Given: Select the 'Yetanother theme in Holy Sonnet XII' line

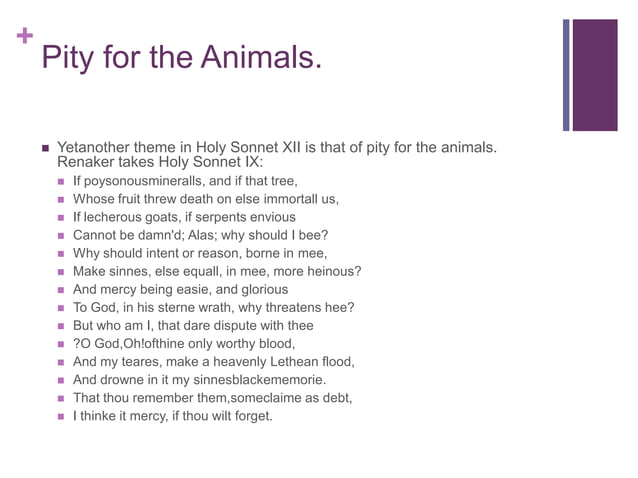Looking at the screenshot, I should click(277, 147).
